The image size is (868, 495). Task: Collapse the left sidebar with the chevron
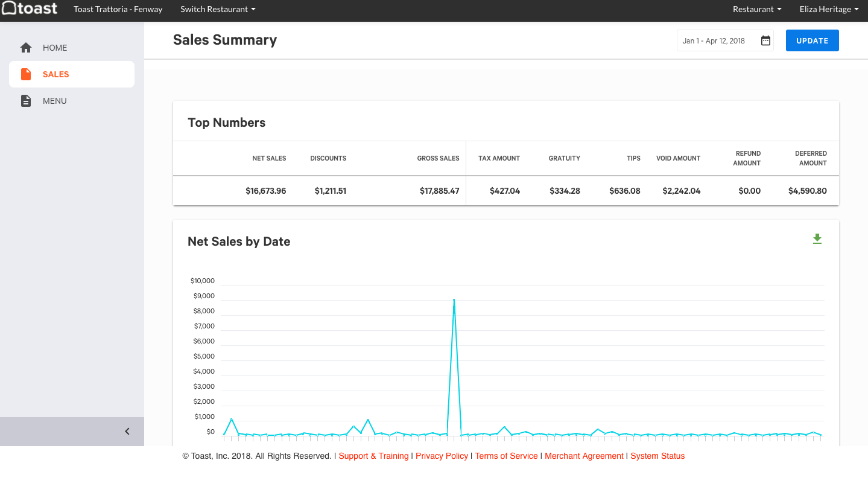tap(127, 431)
